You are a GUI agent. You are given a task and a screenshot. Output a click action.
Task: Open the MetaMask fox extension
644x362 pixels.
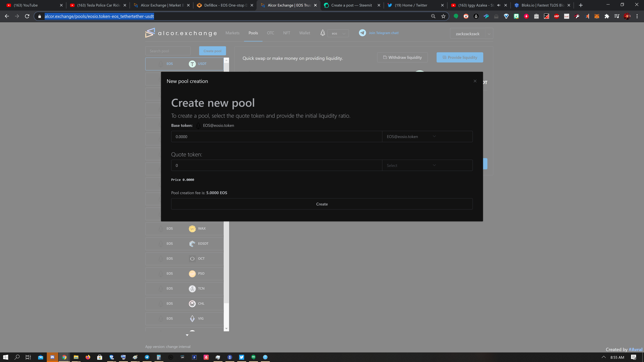point(597,16)
